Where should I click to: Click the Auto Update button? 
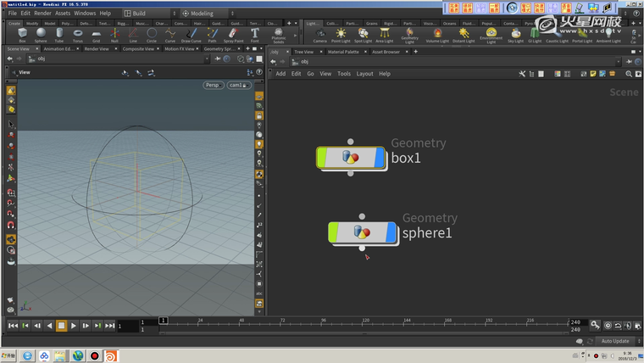coord(614,341)
